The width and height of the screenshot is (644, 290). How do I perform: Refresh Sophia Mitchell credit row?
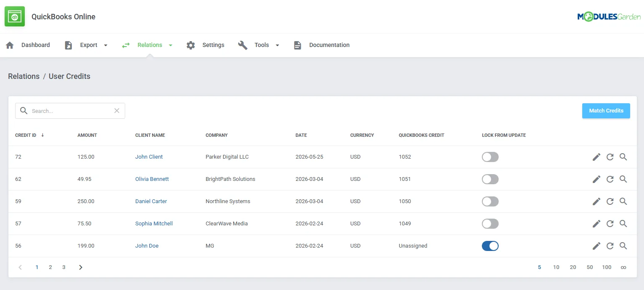(x=610, y=224)
